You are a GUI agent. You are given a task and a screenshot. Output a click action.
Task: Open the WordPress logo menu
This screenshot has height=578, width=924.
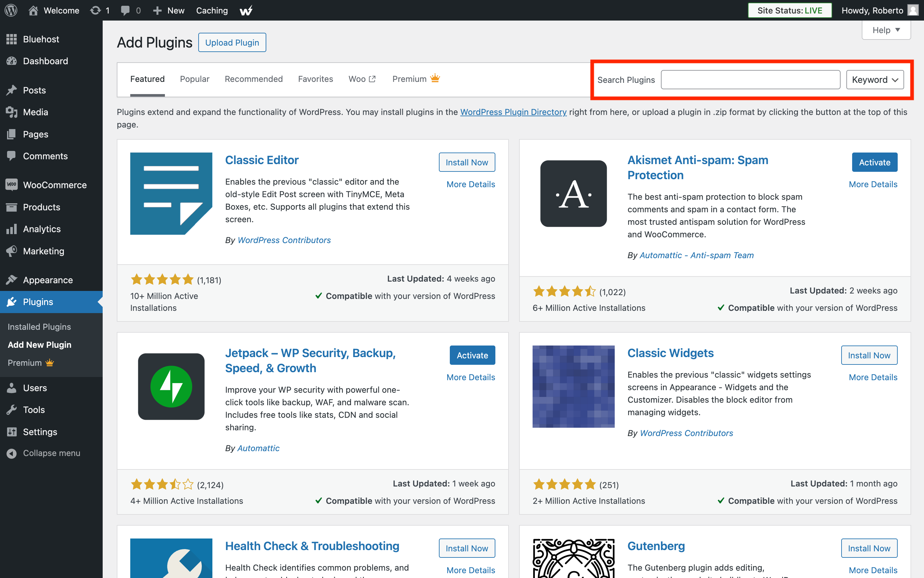[x=11, y=10]
